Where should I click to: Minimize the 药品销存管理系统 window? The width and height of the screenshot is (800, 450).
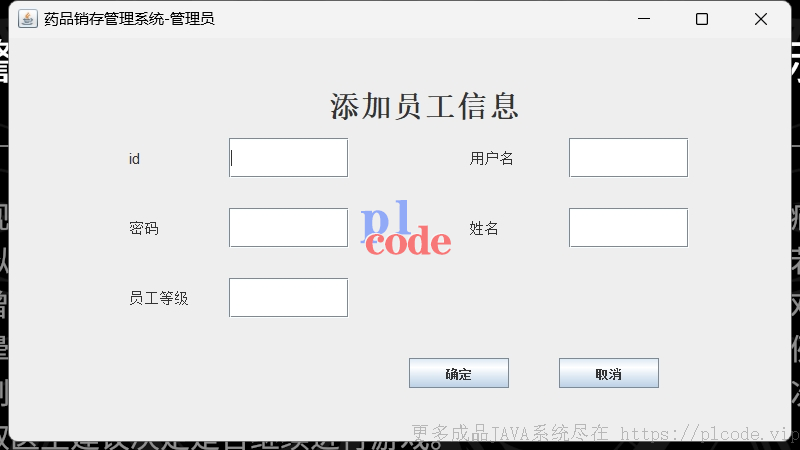644,19
